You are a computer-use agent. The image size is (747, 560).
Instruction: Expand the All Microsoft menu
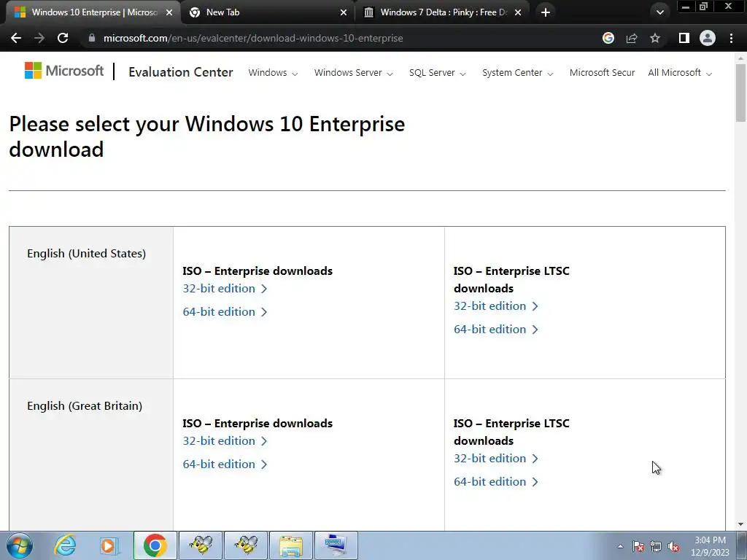pyautogui.click(x=680, y=73)
